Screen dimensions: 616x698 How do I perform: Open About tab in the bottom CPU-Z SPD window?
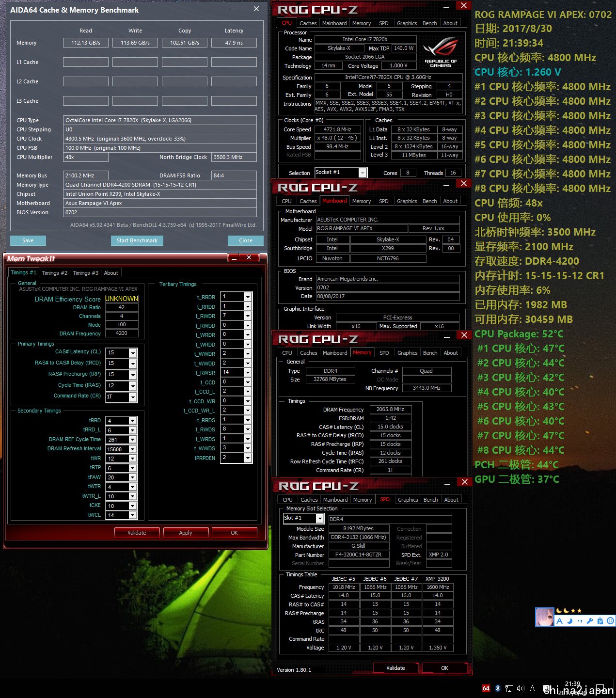pos(451,500)
